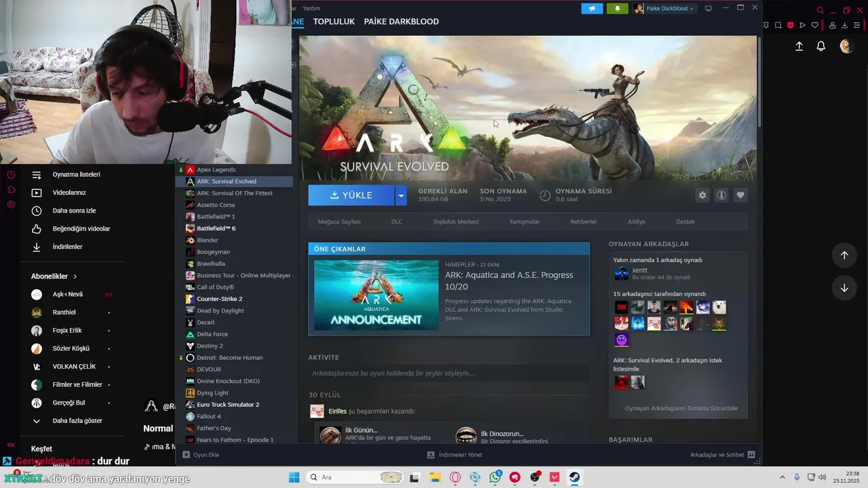Toggle Steam Big Picture mode monitor icon
Viewport: 868px width, 488px height.
pos(709,8)
